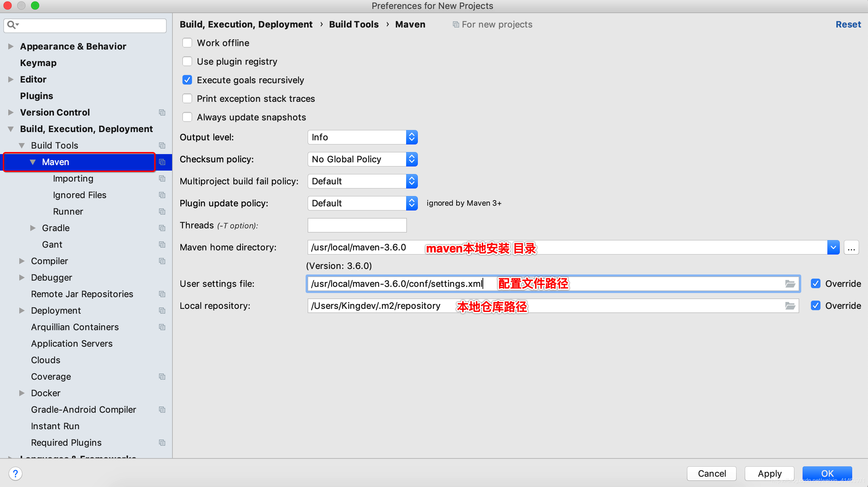Click the Cancel button
Screen dimensions: 868x487
[711, 474]
